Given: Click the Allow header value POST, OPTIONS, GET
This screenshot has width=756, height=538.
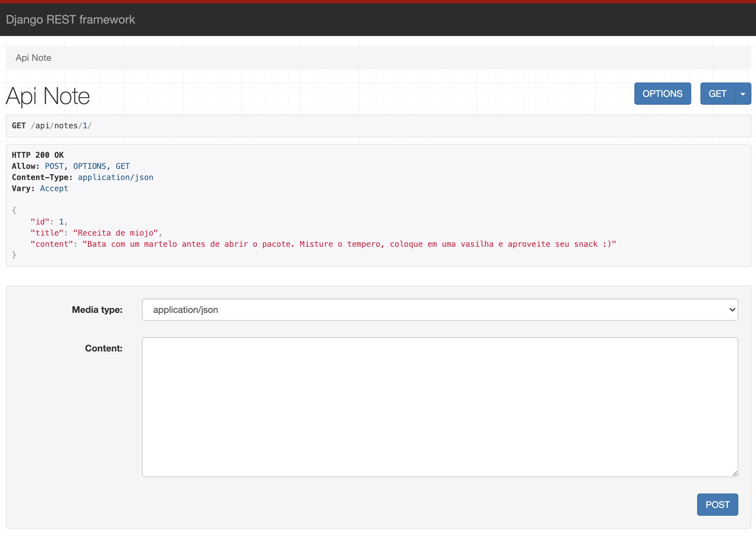Looking at the screenshot, I should coord(87,166).
